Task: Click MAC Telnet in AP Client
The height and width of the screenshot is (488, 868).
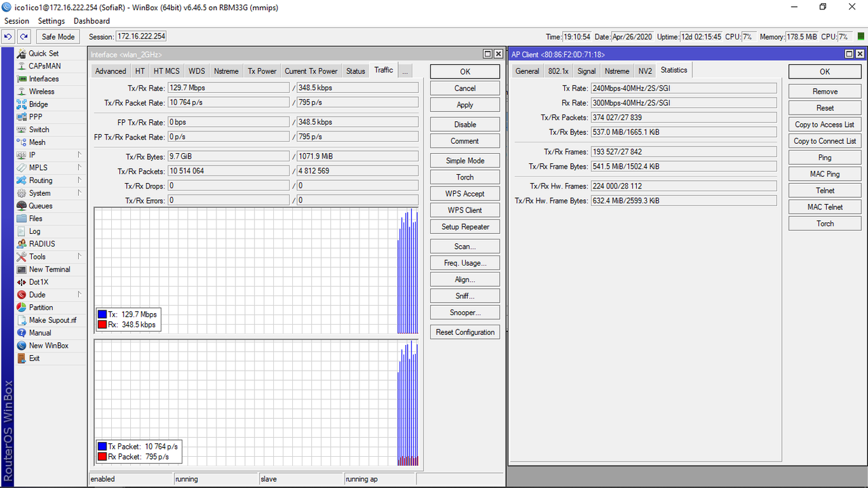Action: point(825,207)
